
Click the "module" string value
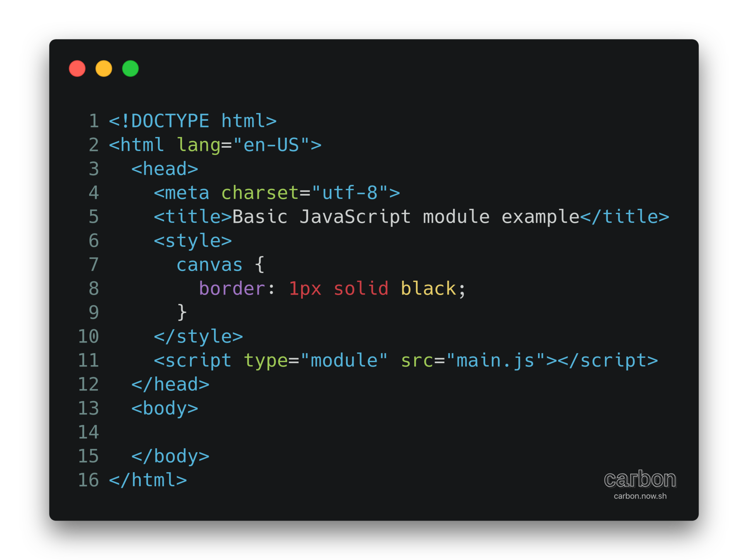pyautogui.click(x=344, y=360)
